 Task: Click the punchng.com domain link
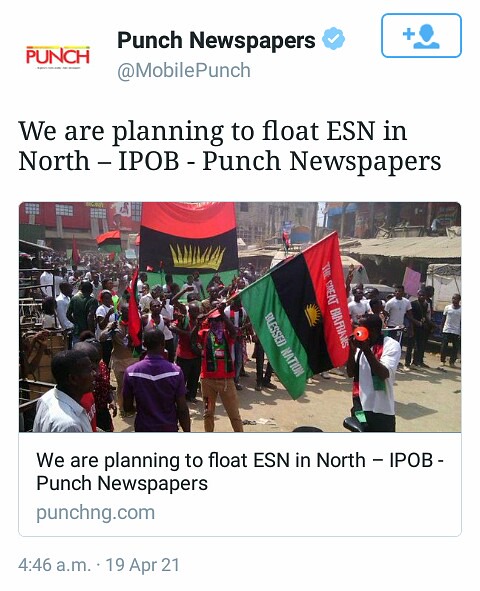click(x=96, y=513)
